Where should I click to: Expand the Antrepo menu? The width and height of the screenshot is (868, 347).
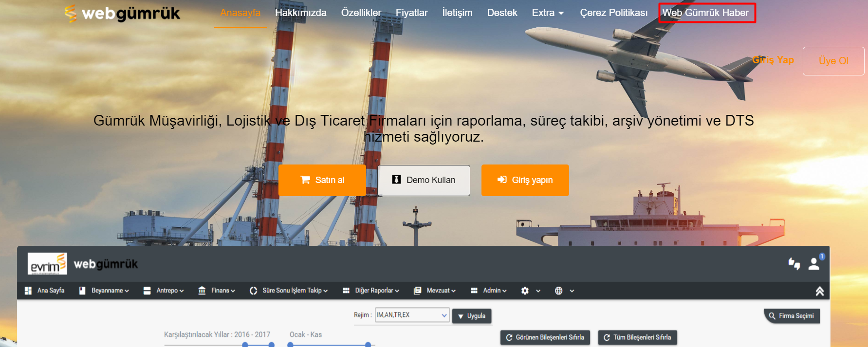tap(164, 291)
